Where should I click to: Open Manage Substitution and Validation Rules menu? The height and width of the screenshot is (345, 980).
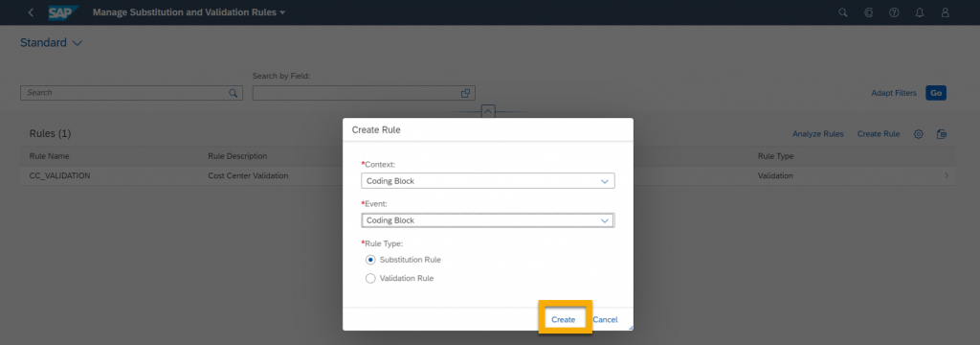click(189, 12)
